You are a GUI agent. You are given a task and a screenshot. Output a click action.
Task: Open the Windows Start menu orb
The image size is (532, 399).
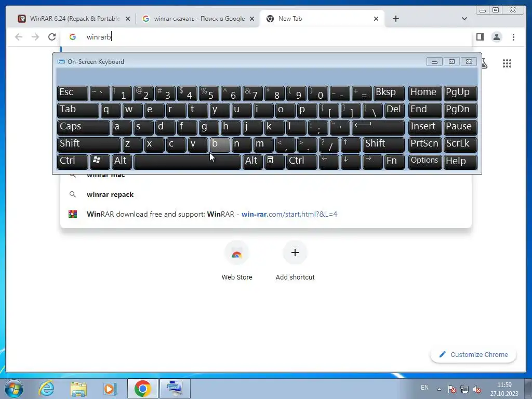coord(14,389)
